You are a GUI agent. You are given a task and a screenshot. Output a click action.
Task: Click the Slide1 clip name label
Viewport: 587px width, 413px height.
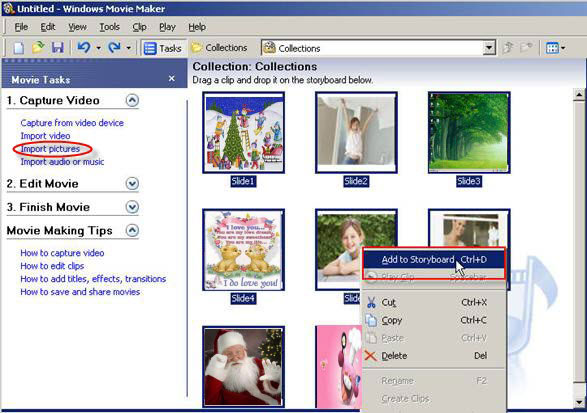click(x=243, y=182)
